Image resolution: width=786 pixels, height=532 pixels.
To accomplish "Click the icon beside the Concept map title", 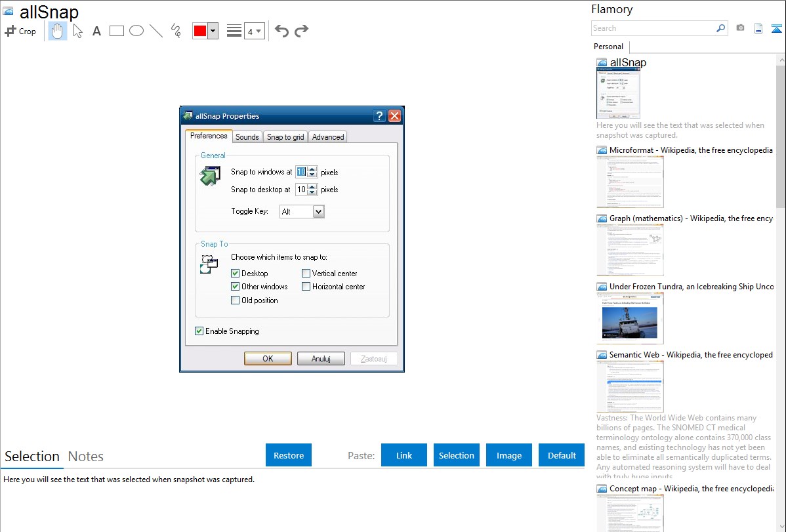I will click(602, 489).
